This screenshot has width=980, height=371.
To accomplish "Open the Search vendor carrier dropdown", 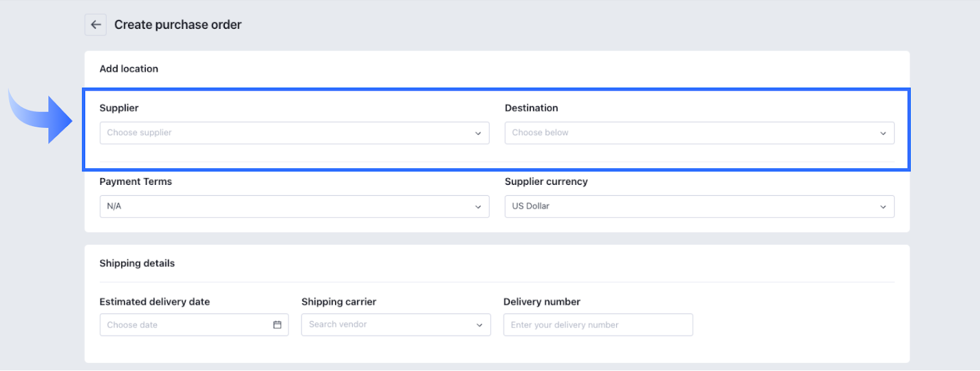I will (x=396, y=324).
